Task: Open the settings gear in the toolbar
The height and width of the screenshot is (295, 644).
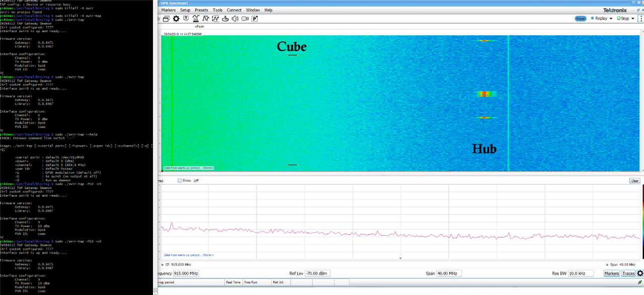Action: point(176,19)
